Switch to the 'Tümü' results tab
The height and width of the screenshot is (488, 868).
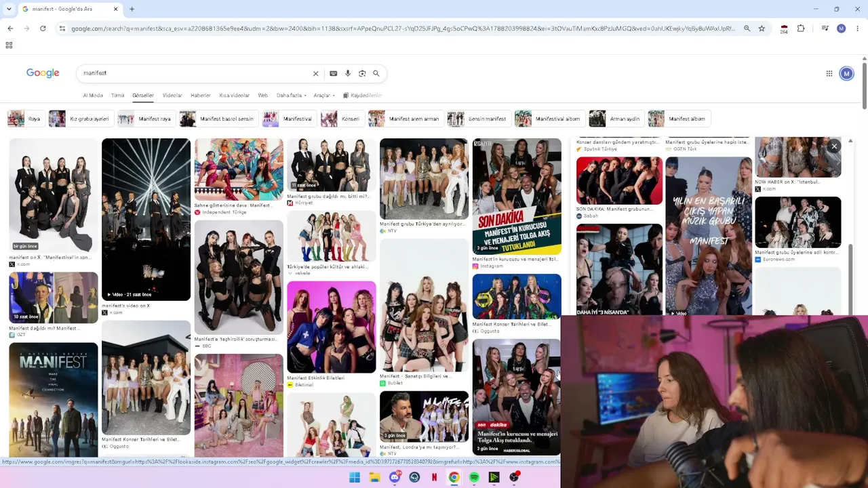point(118,96)
